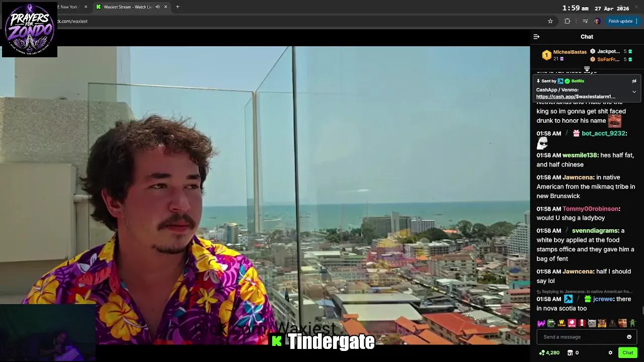Image resolution: width=644 pixels, height=362 pixels.
Task: Insert the red GATE emote
Action: 572,323
